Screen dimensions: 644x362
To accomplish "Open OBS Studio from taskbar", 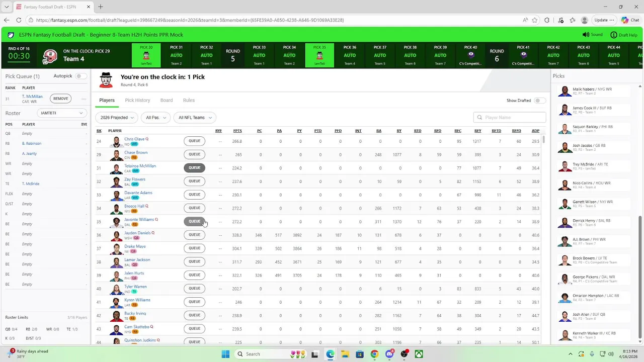I will click(404, 354).
